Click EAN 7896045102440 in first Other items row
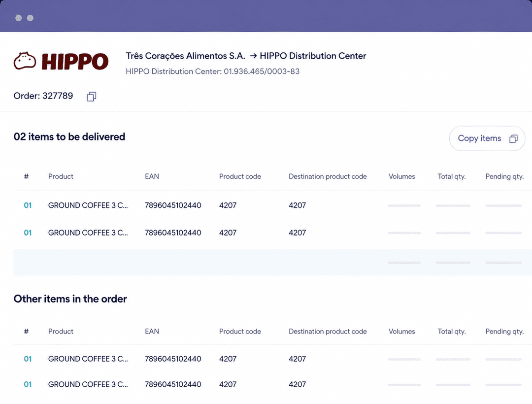The image size is (532, 404). (173, 359)
